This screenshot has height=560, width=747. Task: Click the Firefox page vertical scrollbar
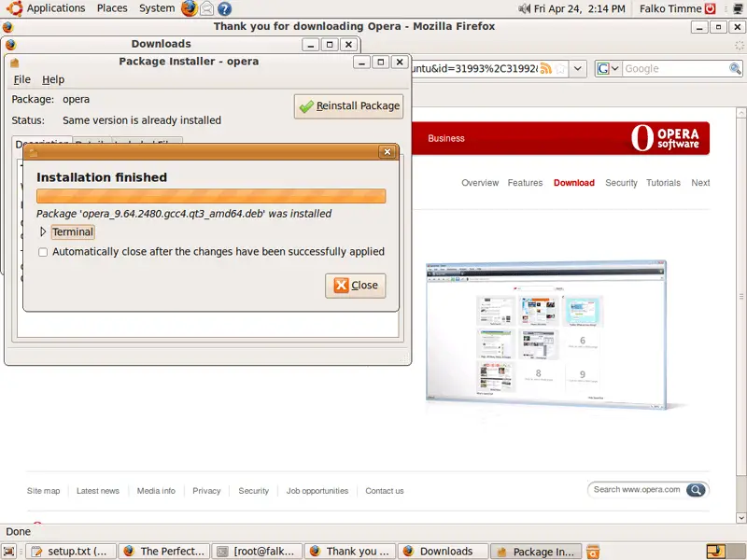pos(741,296)
